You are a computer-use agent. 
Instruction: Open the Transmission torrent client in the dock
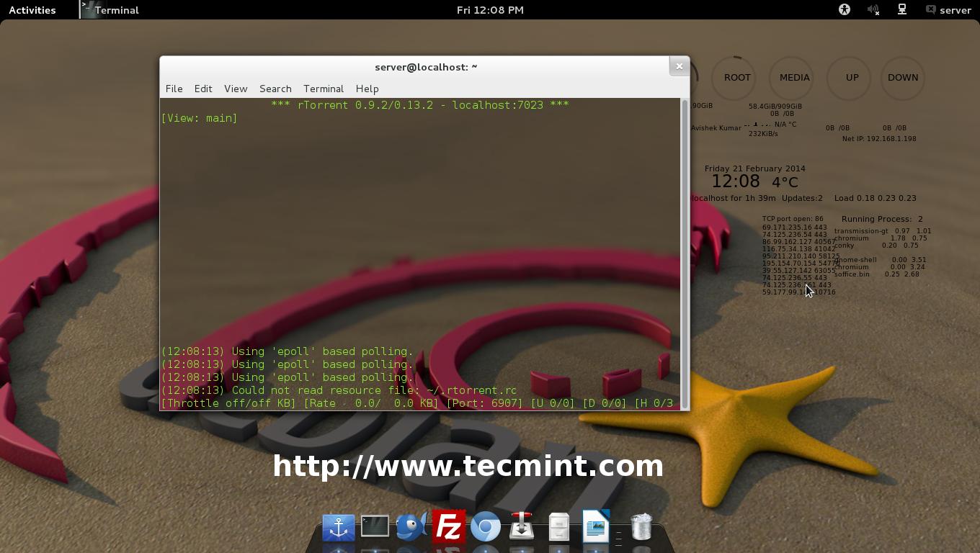[522, 527]
